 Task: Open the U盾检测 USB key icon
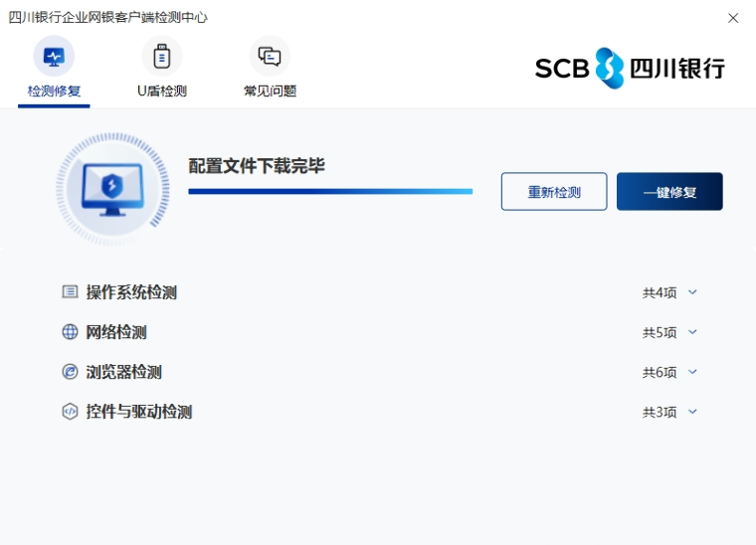pyautogui.click(x=161, y=57)
